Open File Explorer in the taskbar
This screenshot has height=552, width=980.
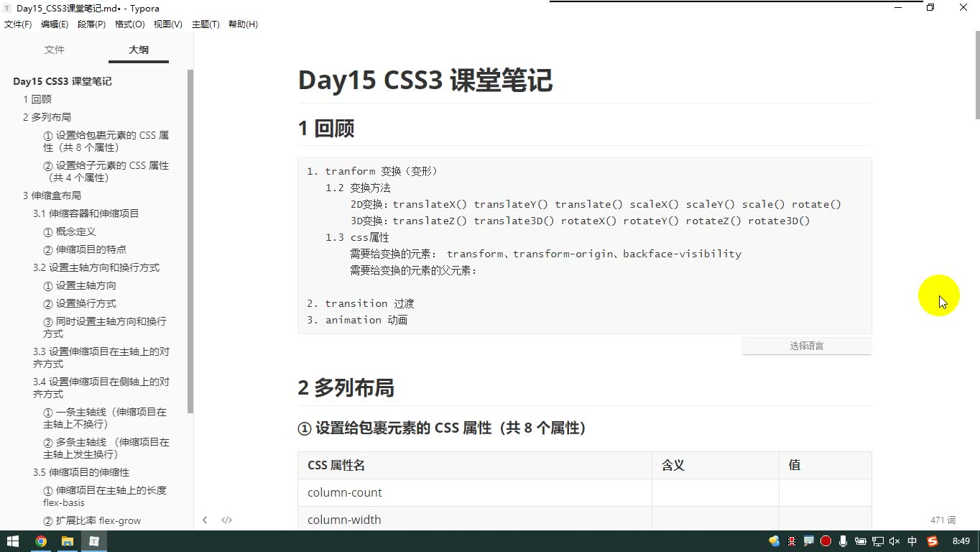[68, 541]
